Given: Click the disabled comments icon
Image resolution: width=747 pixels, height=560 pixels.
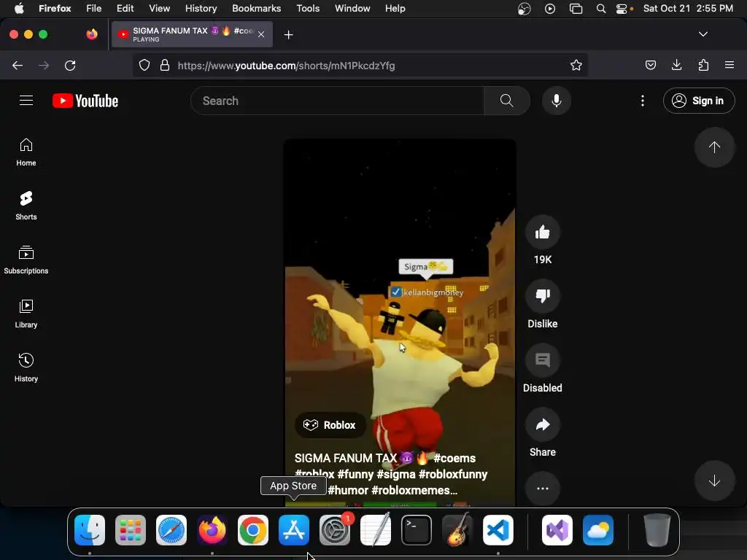Looking at the screenshot, I should [x=543, y=360].
